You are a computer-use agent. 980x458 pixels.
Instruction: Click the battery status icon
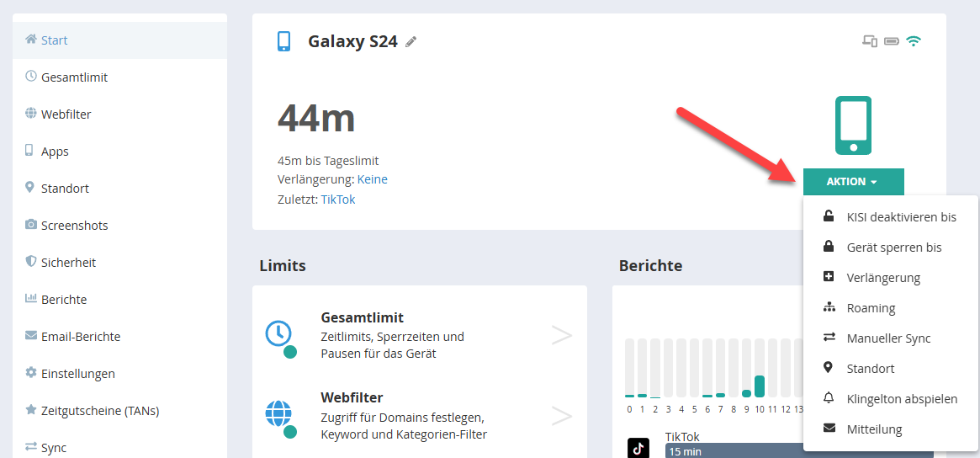point(892,42)
